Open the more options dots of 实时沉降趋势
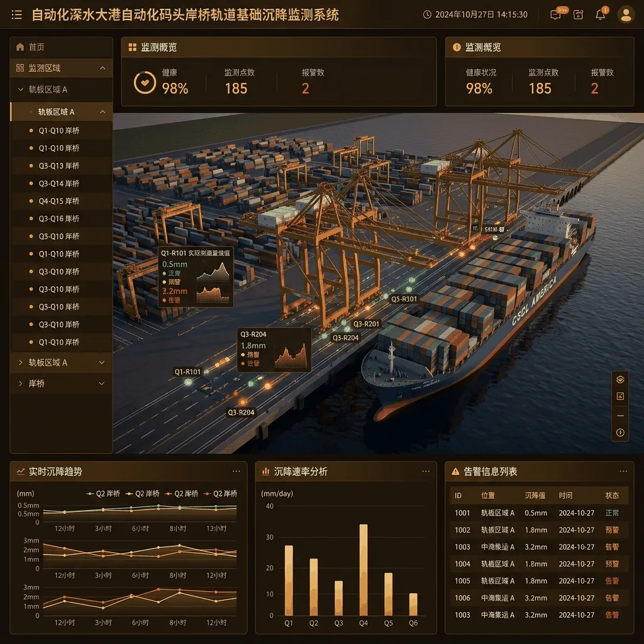 pos(236,472)
